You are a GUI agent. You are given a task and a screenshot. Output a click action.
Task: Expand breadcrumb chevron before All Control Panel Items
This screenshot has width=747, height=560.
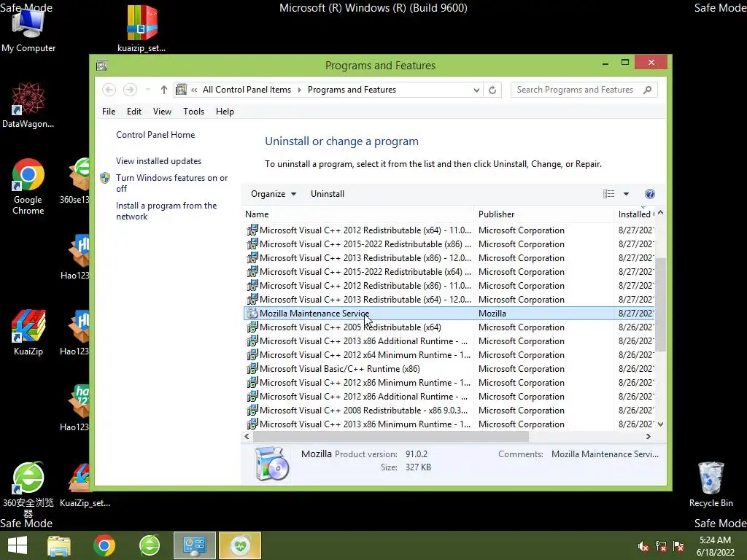(x=194, y=90)
